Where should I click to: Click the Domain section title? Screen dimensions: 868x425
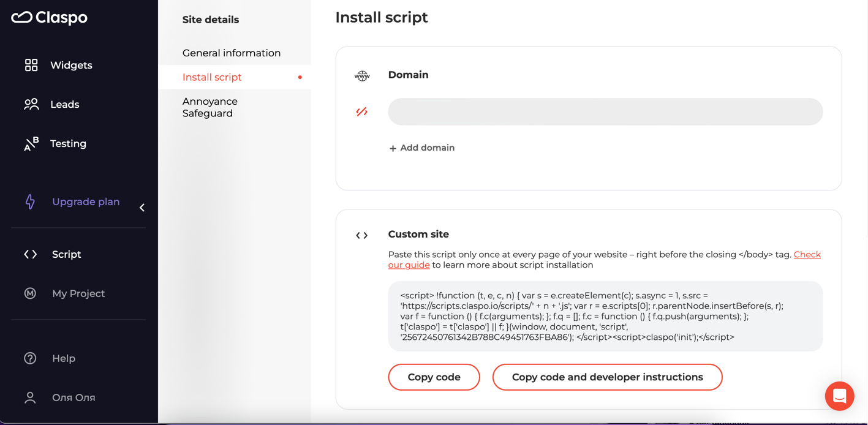pos(409,75)
